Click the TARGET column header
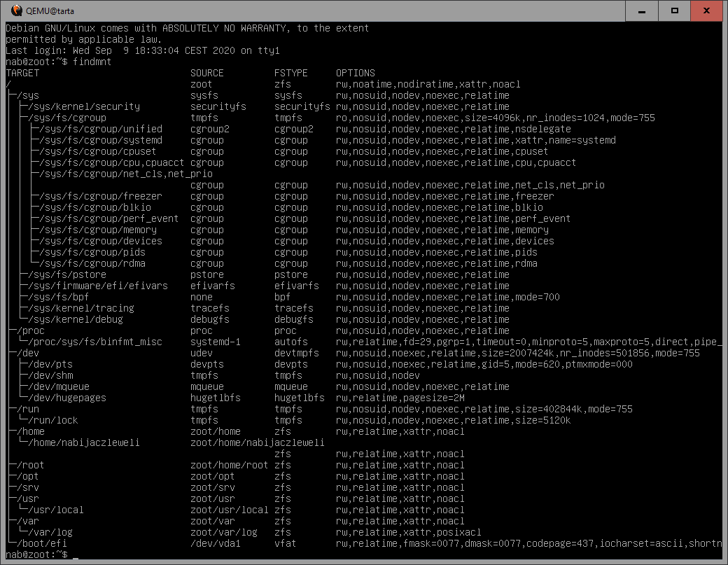 (x=22, y=73)
